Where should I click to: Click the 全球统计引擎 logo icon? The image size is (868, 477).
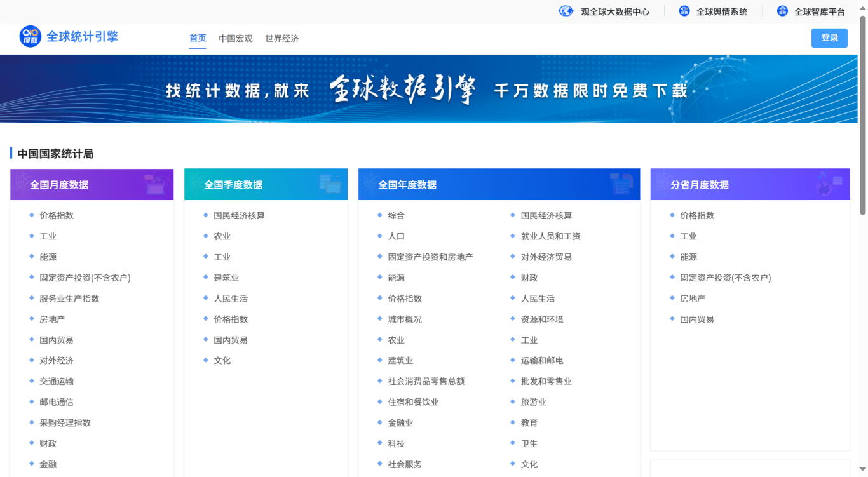pyautogui.click(x=31, y=37)
